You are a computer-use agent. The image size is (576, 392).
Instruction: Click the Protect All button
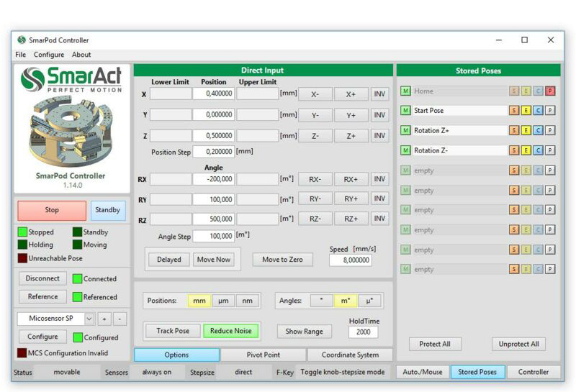click(x=435, y=344)
